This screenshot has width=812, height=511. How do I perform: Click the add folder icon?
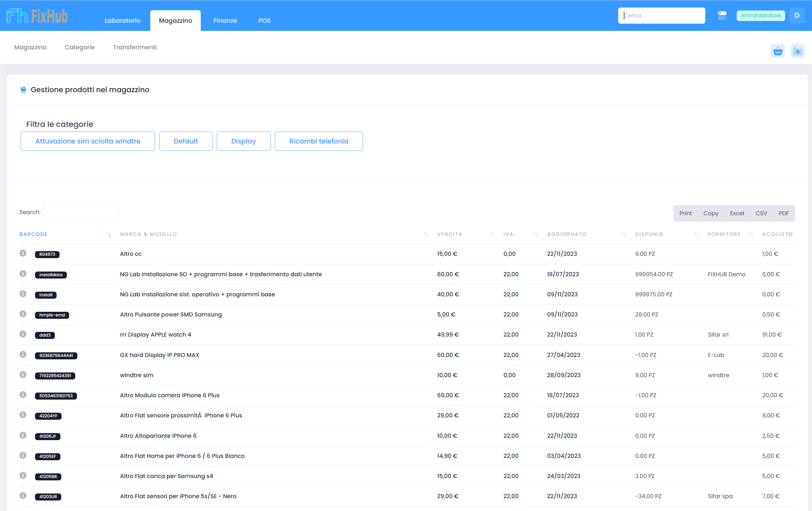pyautogui.click(x=797, y=51)
